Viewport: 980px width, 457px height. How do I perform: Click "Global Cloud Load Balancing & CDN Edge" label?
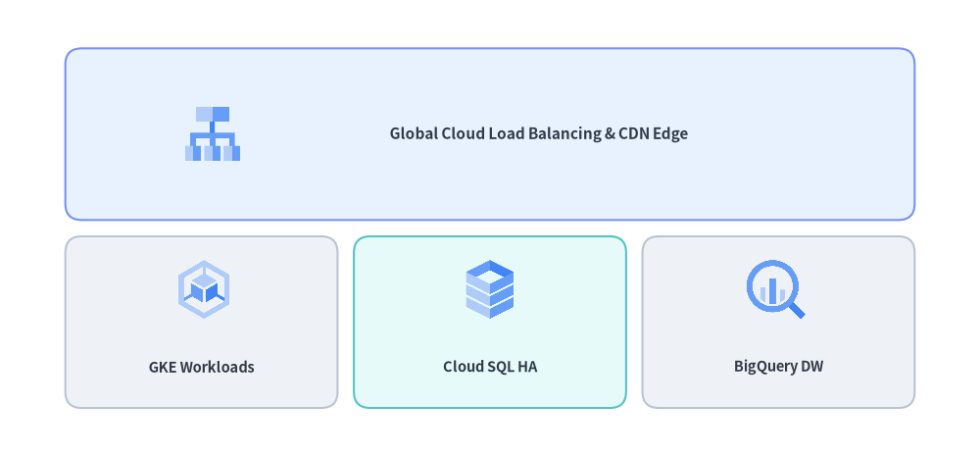click(539, 133)
